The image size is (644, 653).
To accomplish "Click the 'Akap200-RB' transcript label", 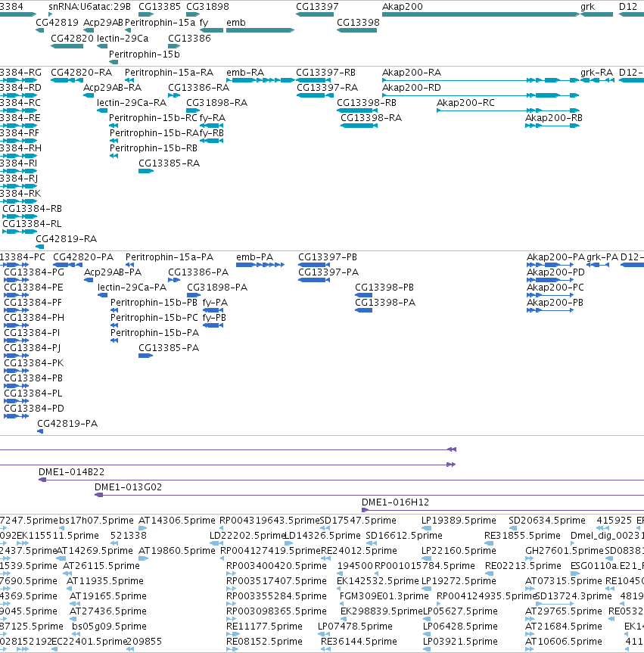I will (554, 118).
